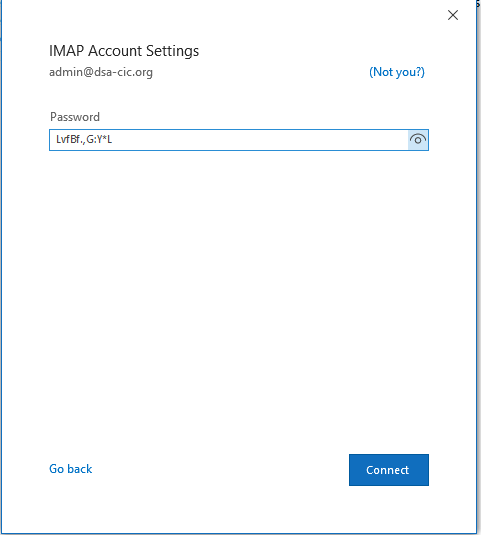The image size is (481, 535).
Task: Mask the password with the reveal toggle
Action: tap(418, 140)
